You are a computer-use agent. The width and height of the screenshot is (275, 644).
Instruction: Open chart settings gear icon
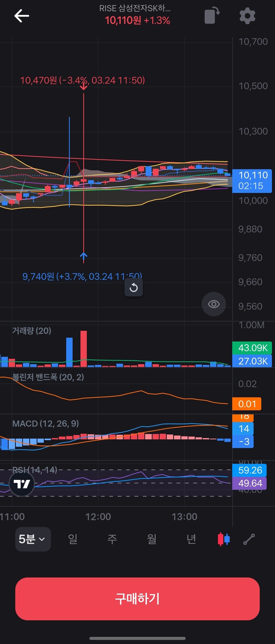(x=247, y=16)
